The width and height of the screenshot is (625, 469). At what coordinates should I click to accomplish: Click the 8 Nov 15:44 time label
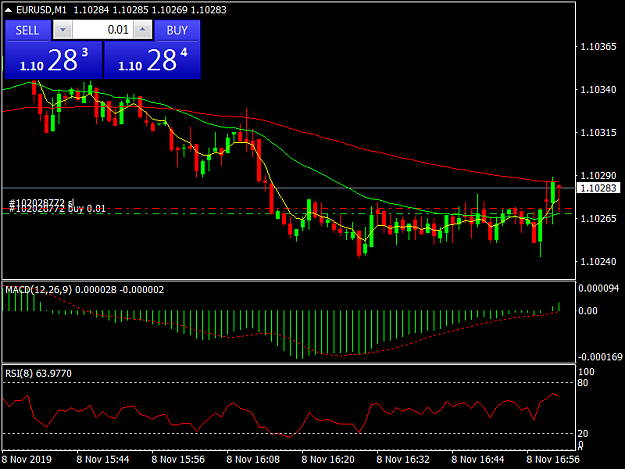pyautogui.click(x=103, y=459)
